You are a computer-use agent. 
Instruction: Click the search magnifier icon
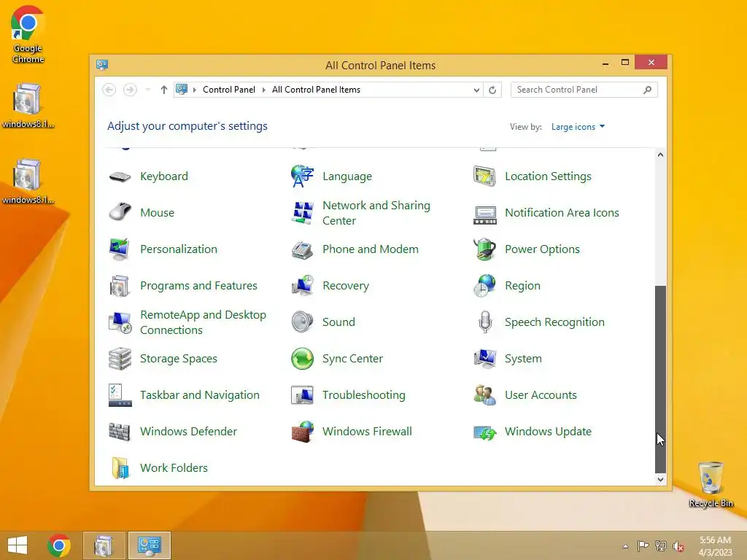647,90
